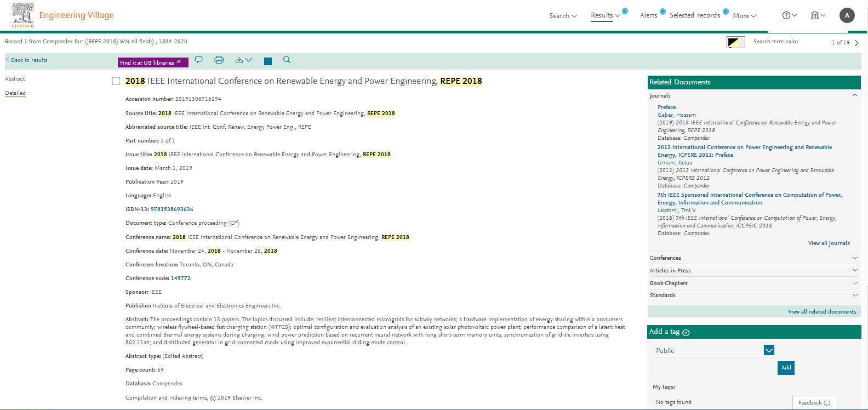Click the magnifying glass icon in the toolbar
This screenshot has width=868, height=410.
point(287,60)
